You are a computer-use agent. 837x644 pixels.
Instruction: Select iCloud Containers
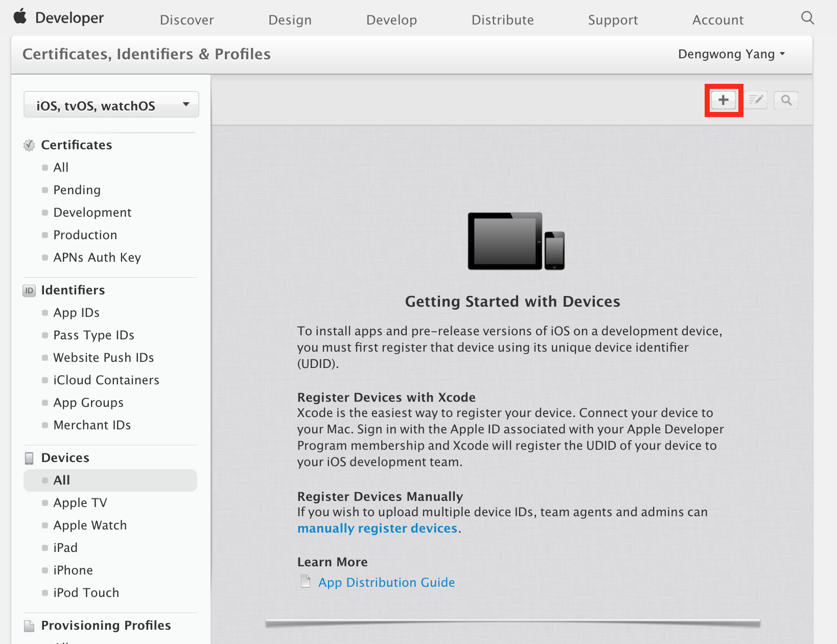106,380
